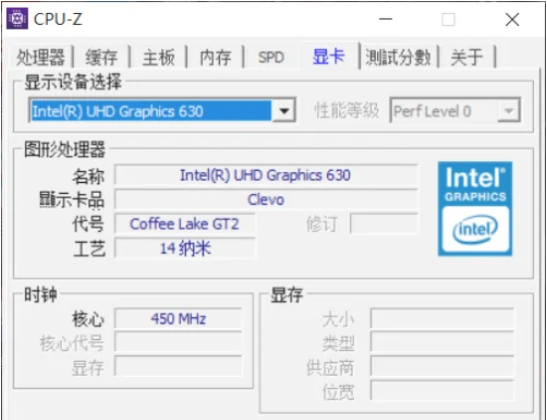
Task: Click the empty 显存 clock field in 时钟 group
Action: point(178,367)
